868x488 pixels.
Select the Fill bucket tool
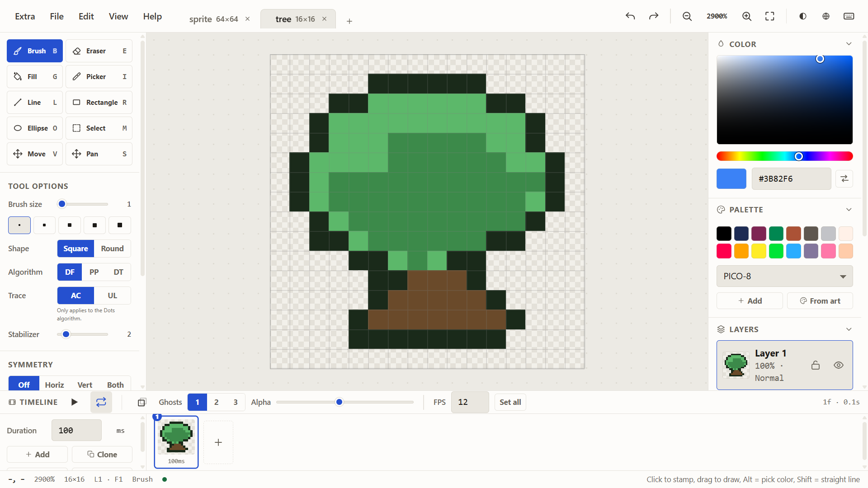[x=35, y=77]
